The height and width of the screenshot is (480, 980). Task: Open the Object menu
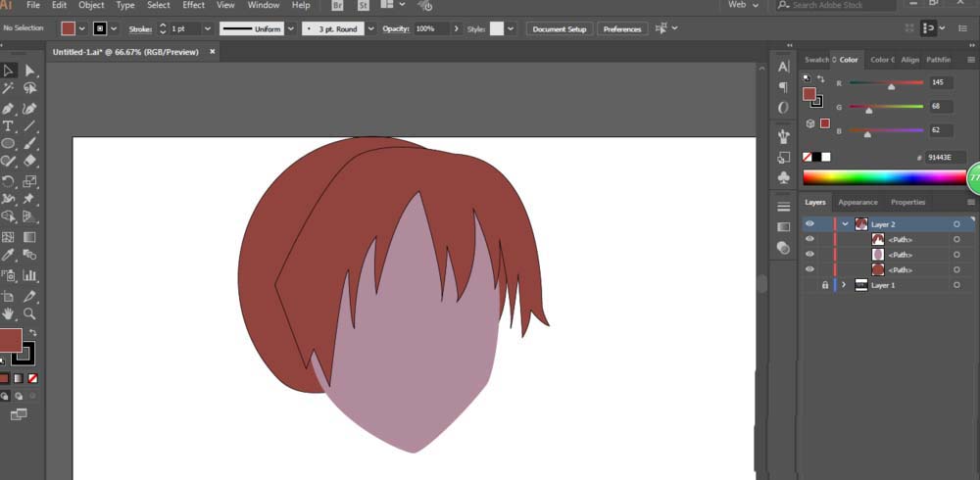(91, 5)
